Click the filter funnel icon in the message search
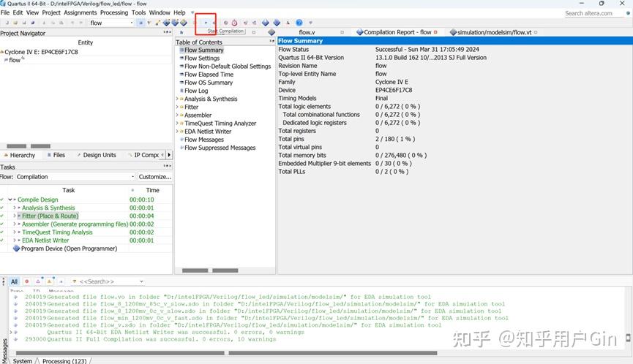Viewport: 633px width, 364px height. tap(75, 281)
